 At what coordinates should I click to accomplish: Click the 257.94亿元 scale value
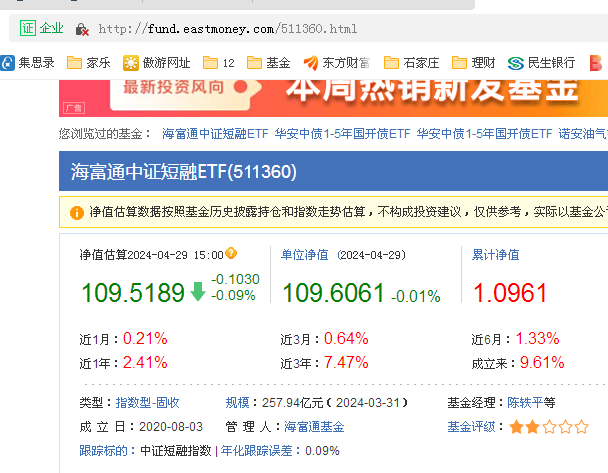292,403
